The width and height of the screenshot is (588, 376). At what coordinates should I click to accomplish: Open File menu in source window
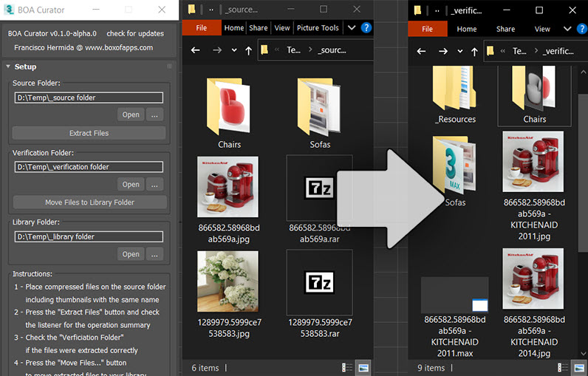(x=202, y=28)
